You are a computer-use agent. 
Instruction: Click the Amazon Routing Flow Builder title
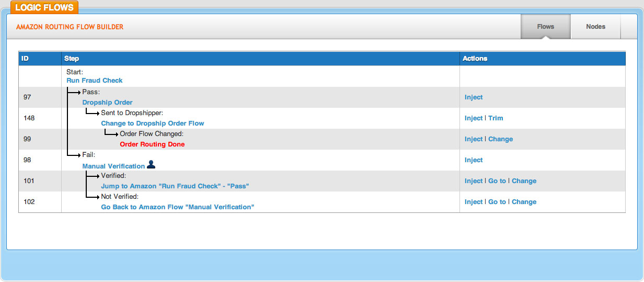[x=70, y=27]
